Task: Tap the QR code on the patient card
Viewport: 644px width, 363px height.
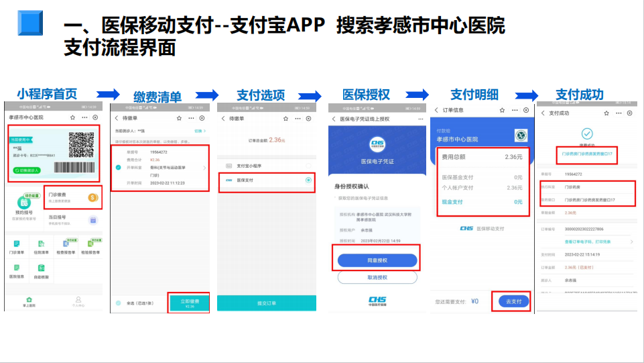Action: (x=81, y=145)
